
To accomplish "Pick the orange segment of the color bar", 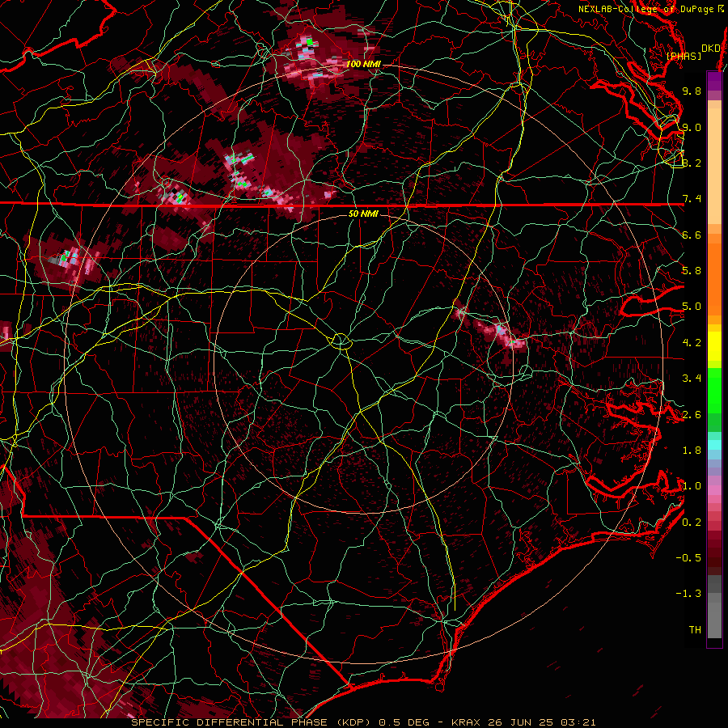I will [714, 274].
